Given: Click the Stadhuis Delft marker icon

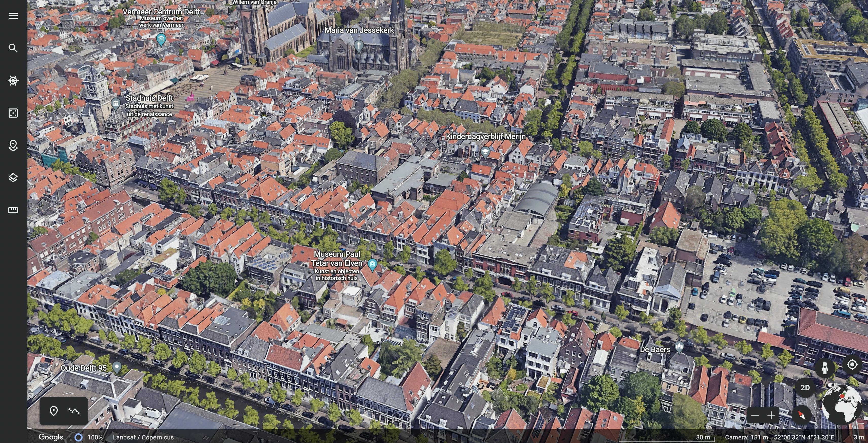Looking at the screenshot, I should 116,104.
